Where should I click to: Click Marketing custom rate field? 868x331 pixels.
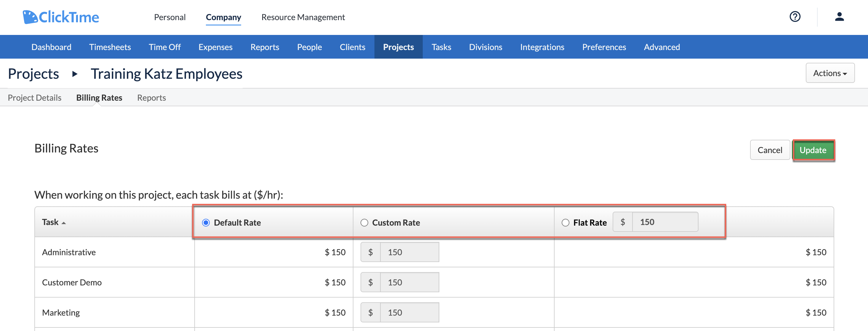(409, 312)
